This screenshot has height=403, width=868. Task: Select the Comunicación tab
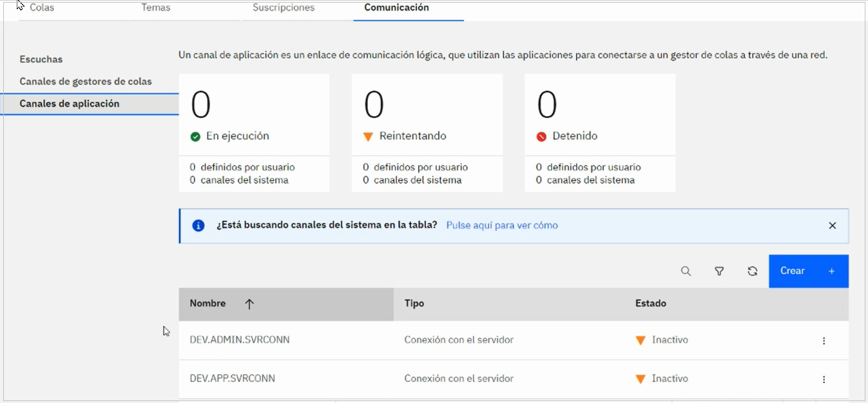coord(396,8)
